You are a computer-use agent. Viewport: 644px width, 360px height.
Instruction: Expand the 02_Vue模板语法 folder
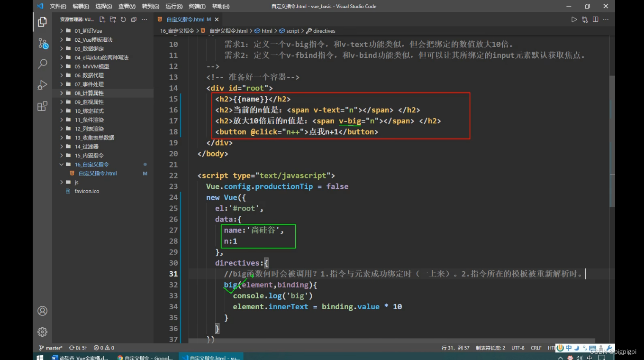[x=103, y=40]
